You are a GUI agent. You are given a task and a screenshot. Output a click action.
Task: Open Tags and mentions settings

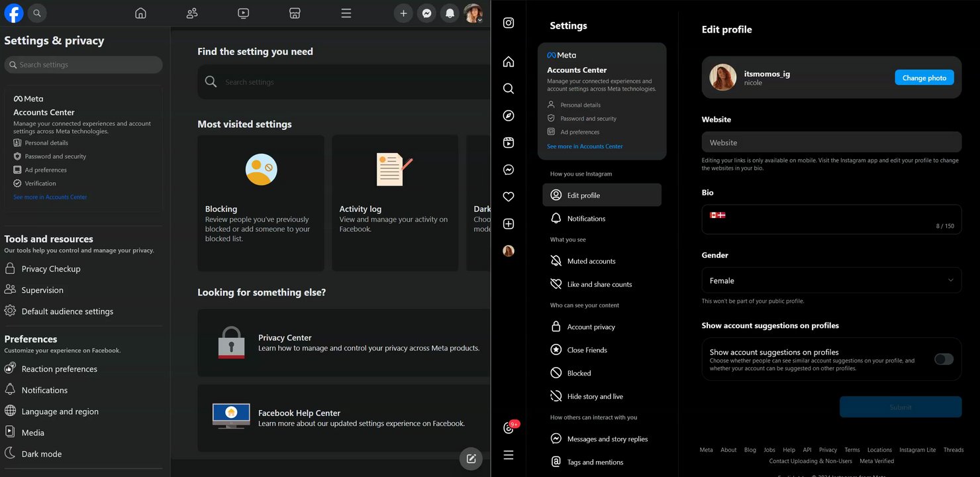602,462
